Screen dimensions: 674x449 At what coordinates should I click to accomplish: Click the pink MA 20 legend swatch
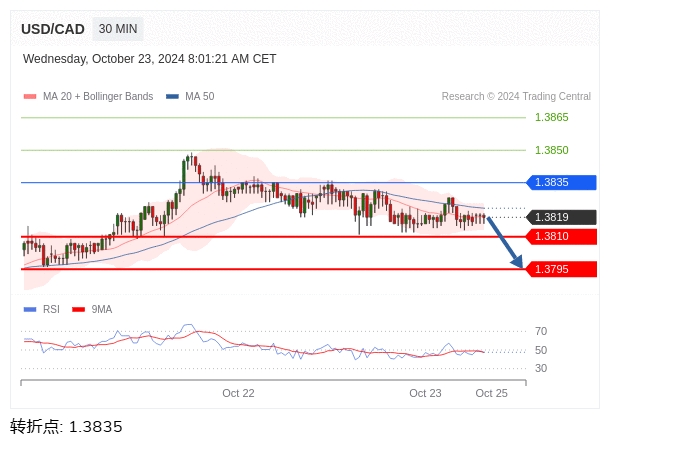click(30, 97)
